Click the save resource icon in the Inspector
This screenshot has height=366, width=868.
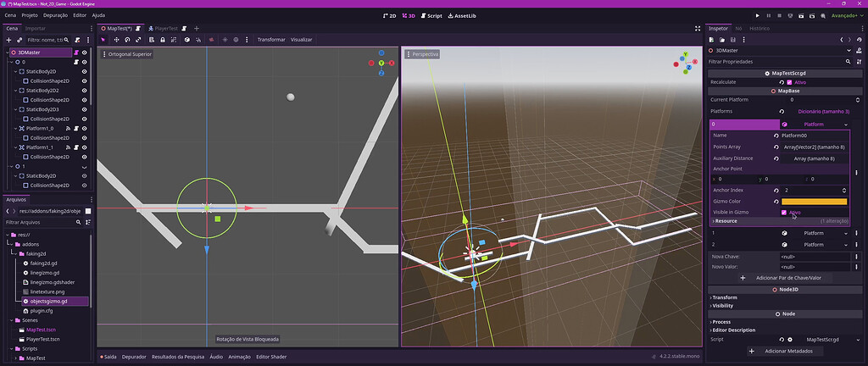click(732, 39)
